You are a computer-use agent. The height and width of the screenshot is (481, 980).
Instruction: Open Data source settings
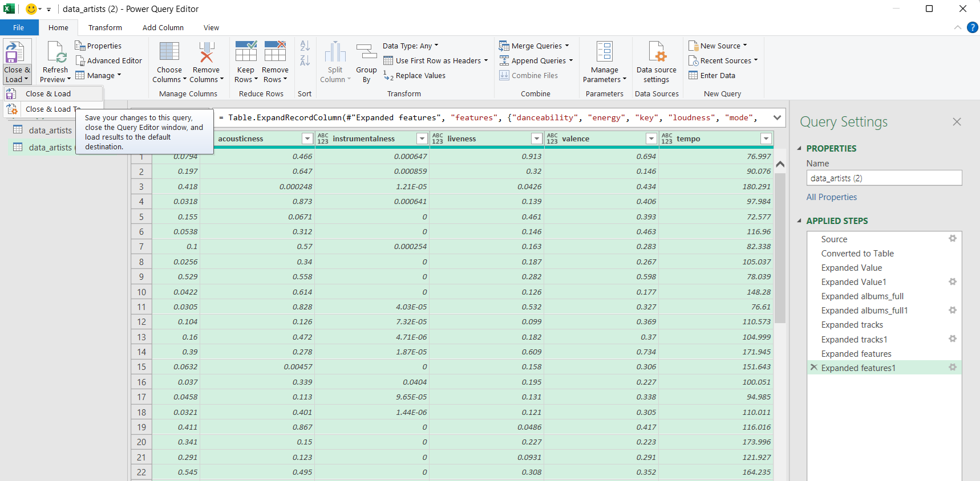point(656,52)
